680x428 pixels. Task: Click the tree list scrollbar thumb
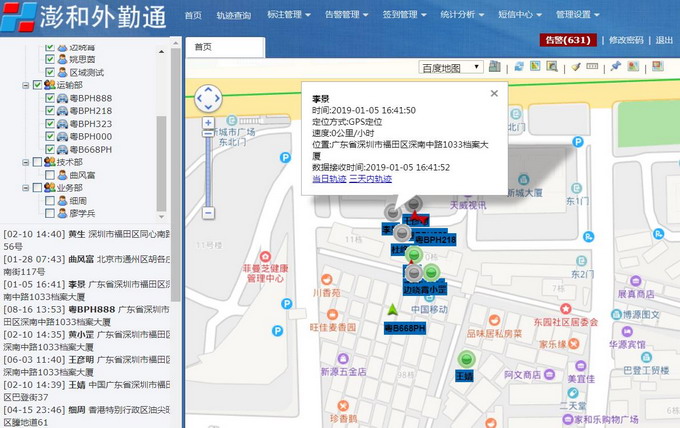[161, 163]
